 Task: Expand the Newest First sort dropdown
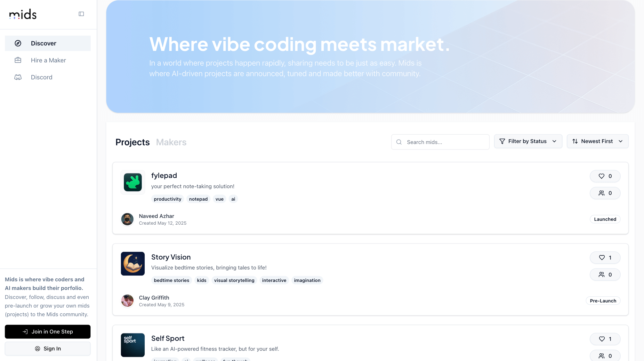(x=598, y=141)
